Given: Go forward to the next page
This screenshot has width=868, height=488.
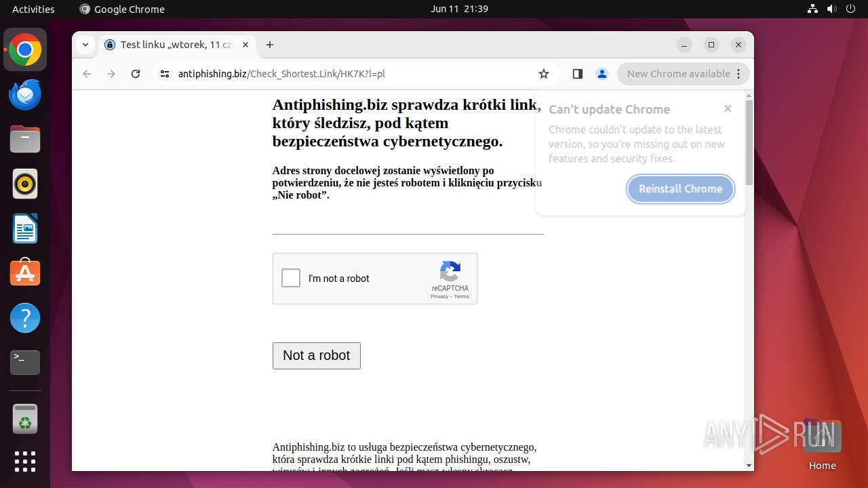Looking at the screenshot, I should (111, 74).
